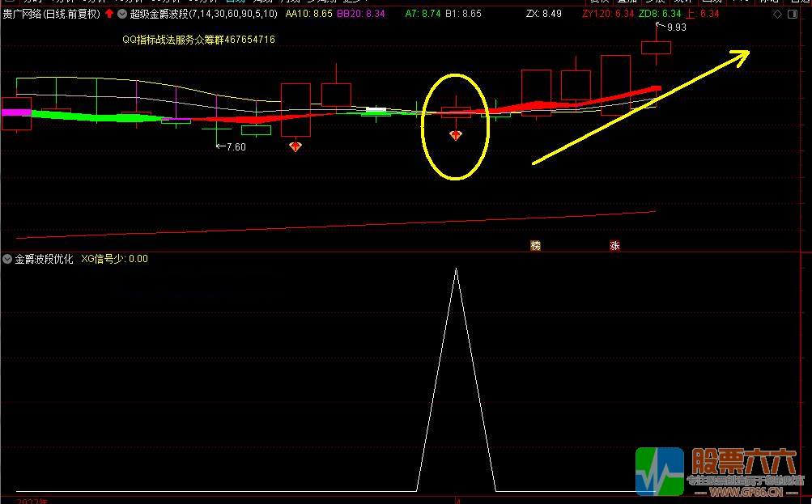Click the peak of the white signal spike
This screenshot has height=504, width=812.
pyautogui.click(x=456, y=269)
